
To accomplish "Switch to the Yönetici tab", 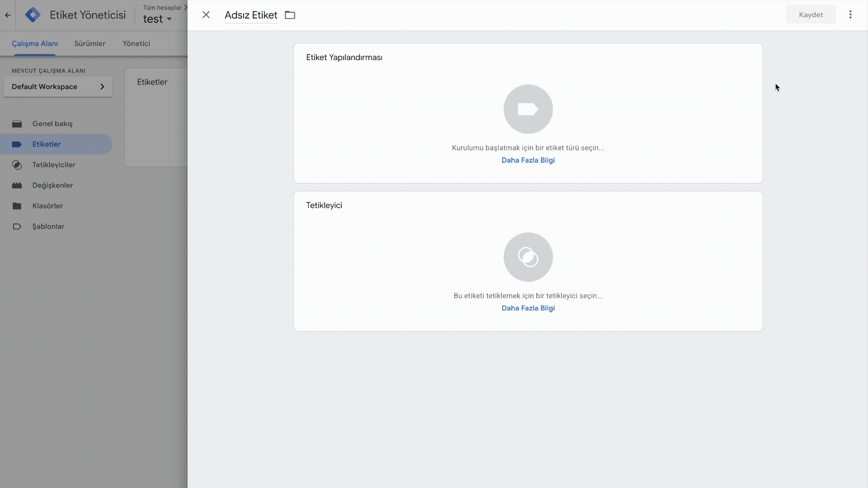I will click(x=136, y=43).
